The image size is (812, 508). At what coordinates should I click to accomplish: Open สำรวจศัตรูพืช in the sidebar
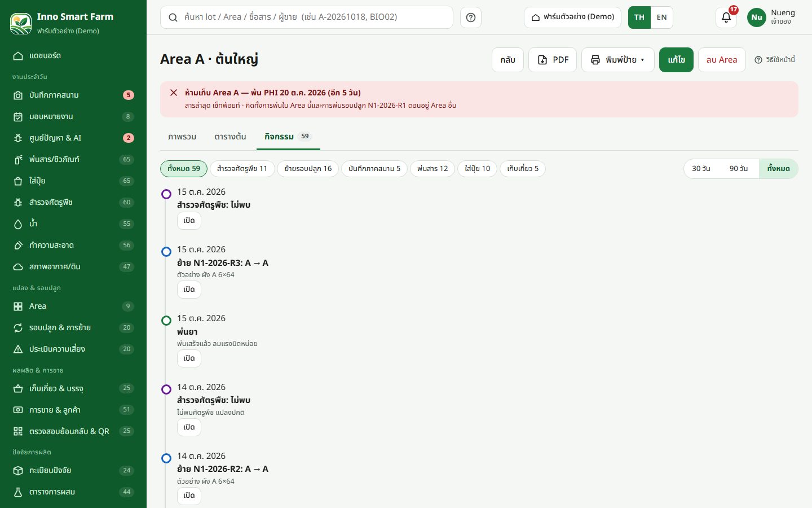click(x=73, y=203)
